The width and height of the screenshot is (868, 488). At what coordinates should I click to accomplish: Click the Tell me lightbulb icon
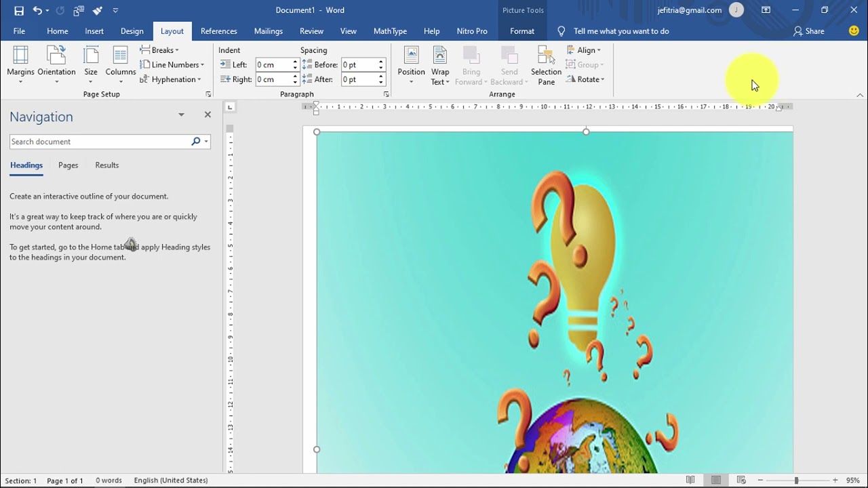[561, 31]
